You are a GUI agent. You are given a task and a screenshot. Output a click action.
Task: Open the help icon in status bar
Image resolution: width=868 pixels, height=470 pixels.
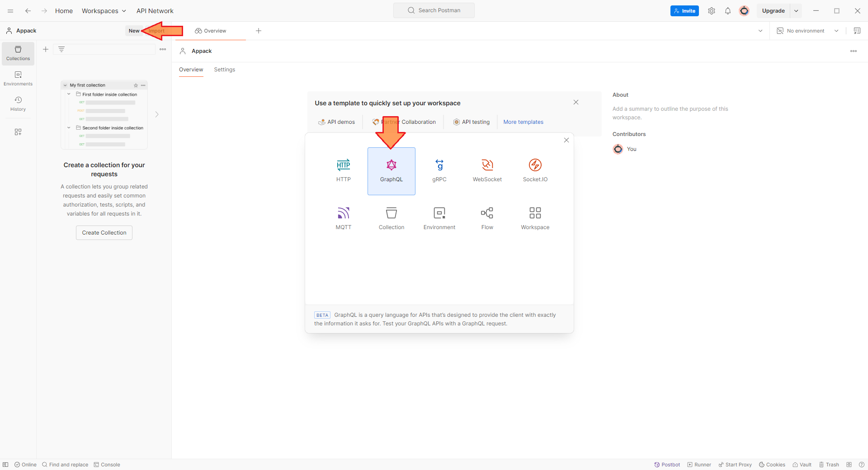pos(862,465)
